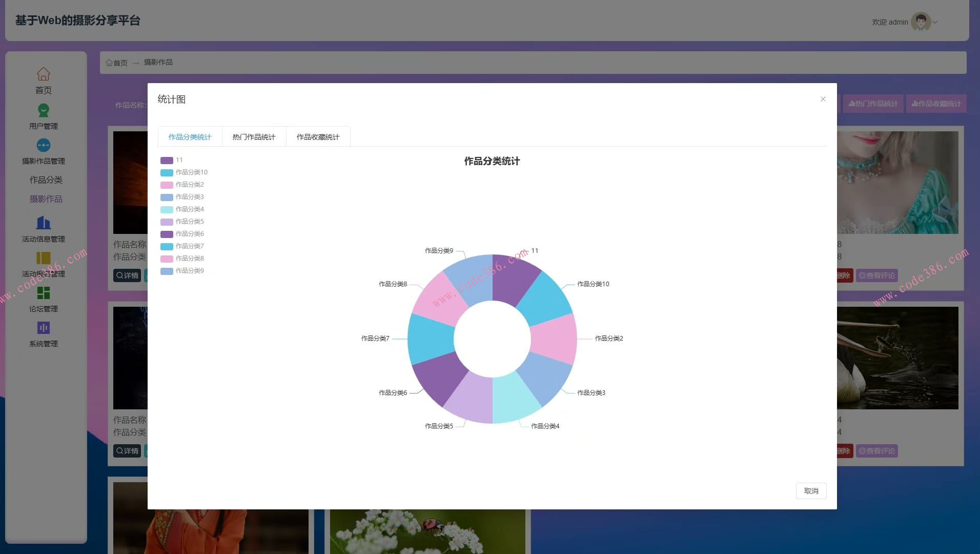980x554 pixels.
Task: Click the admin avatar picture
Action: [x=921, y=22]
